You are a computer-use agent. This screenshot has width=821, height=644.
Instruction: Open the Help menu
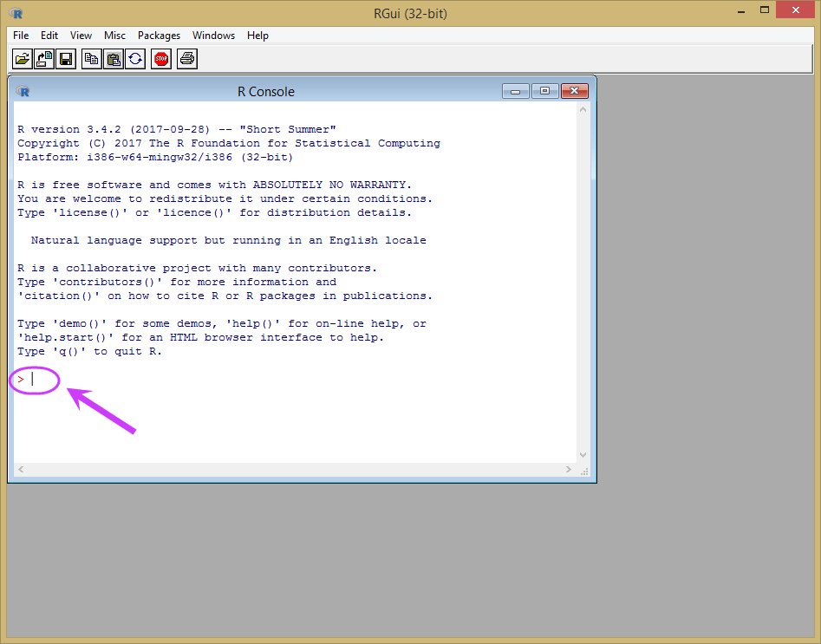coord(257,35)
